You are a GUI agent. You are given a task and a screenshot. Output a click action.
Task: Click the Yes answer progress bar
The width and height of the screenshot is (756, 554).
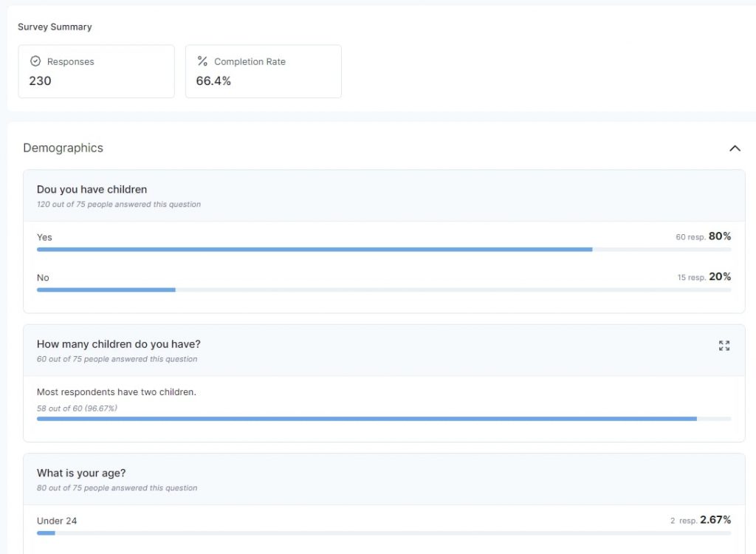tap(384, 250)
